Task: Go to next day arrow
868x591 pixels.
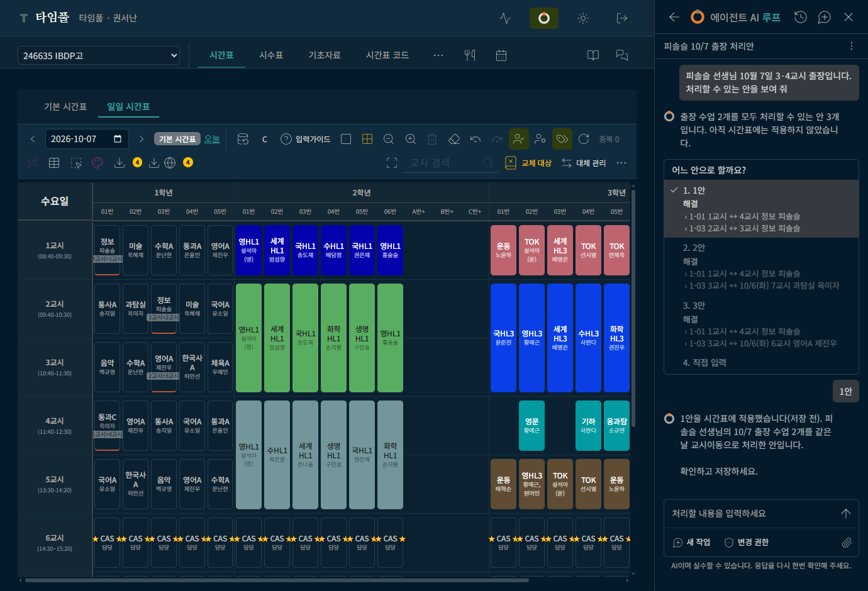Action: pyautogui.click(x=142, y=139)
